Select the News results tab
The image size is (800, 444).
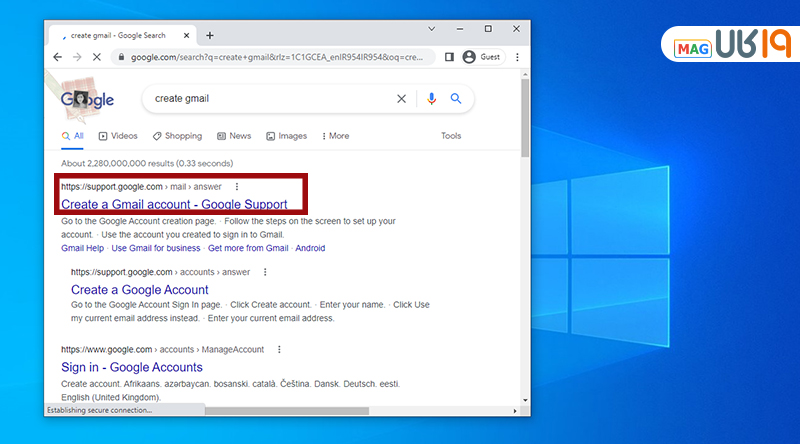(x=234, y=136)
